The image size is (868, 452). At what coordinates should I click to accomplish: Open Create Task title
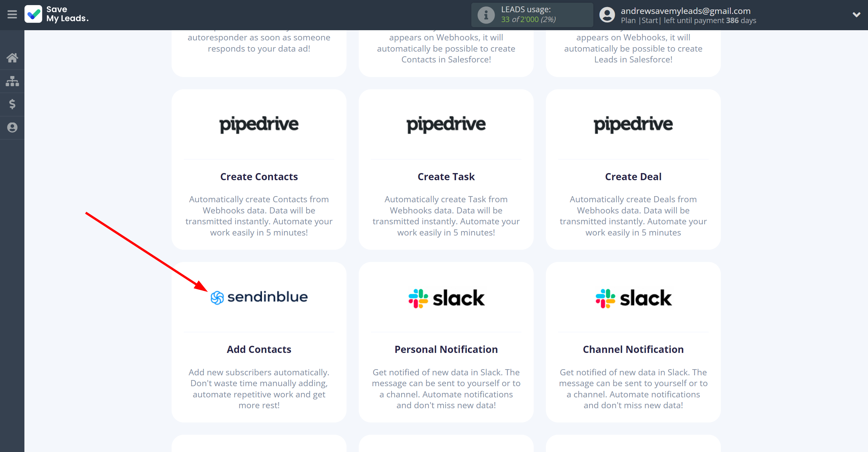click(x=446, y=177)
